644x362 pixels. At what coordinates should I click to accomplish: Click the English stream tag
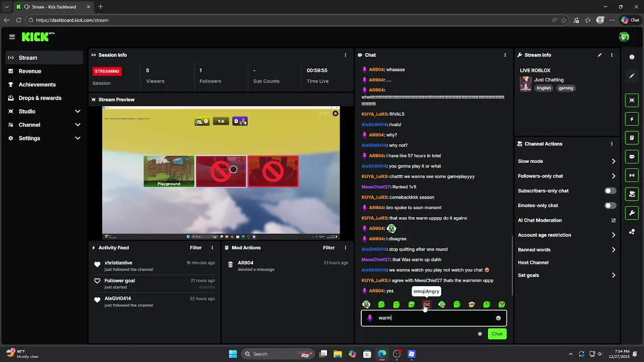coord(544,88)
